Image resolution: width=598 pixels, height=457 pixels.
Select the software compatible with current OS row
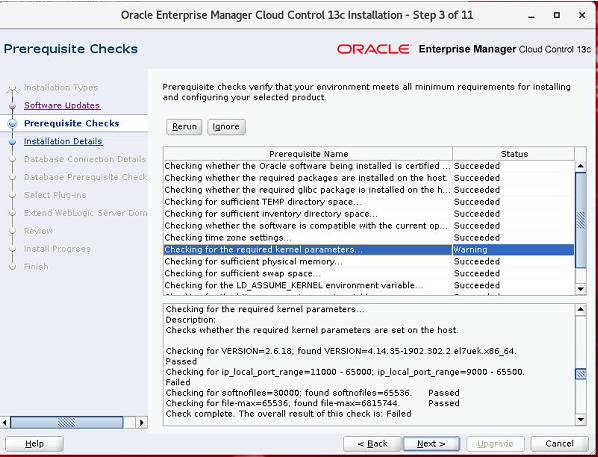369,226
